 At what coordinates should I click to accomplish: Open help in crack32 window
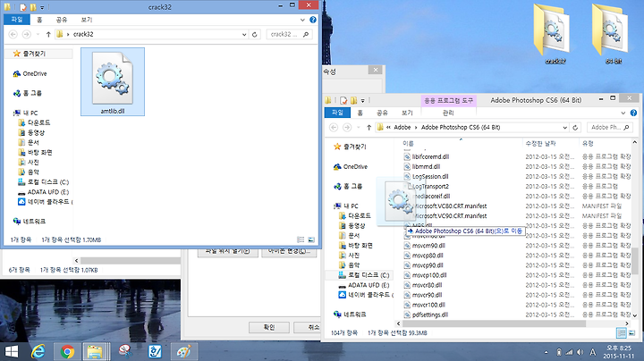coord(313,20)
